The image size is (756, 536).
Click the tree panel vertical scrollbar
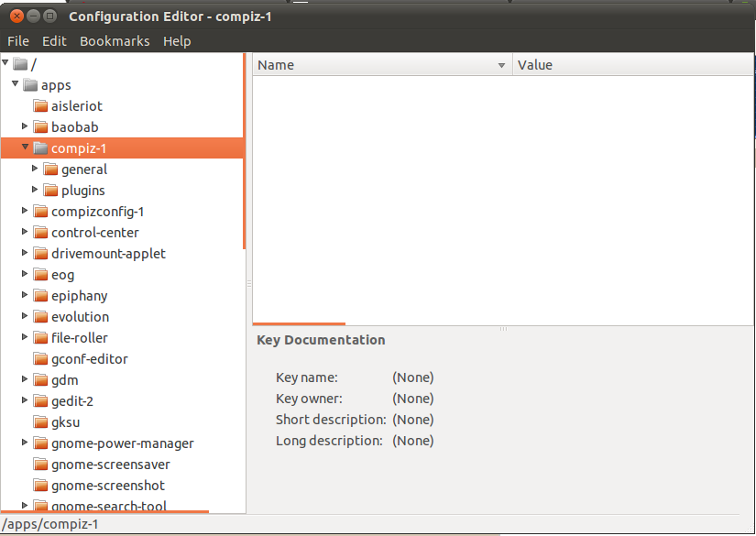(x=245, y=151)
